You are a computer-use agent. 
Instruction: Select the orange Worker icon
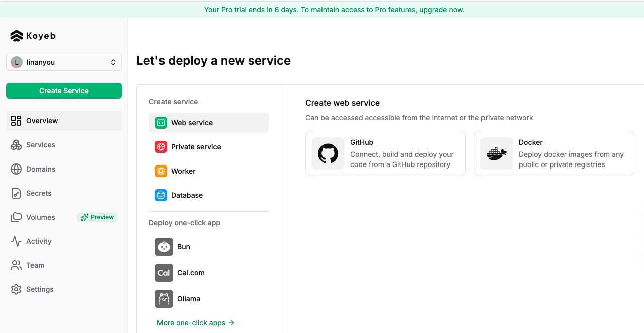click(x=161, y=171)
